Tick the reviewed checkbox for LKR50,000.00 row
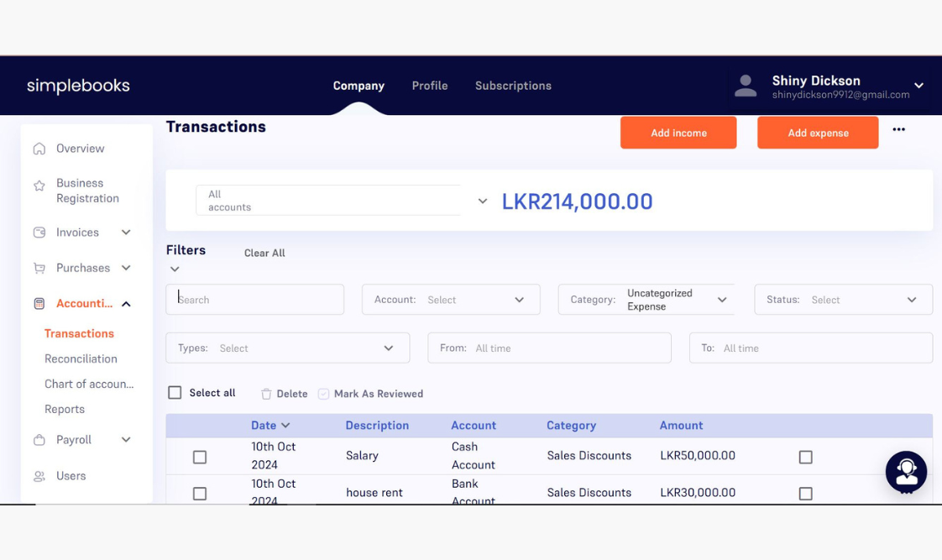Viewport: 942px width, 560px height. tap(806, 458)
